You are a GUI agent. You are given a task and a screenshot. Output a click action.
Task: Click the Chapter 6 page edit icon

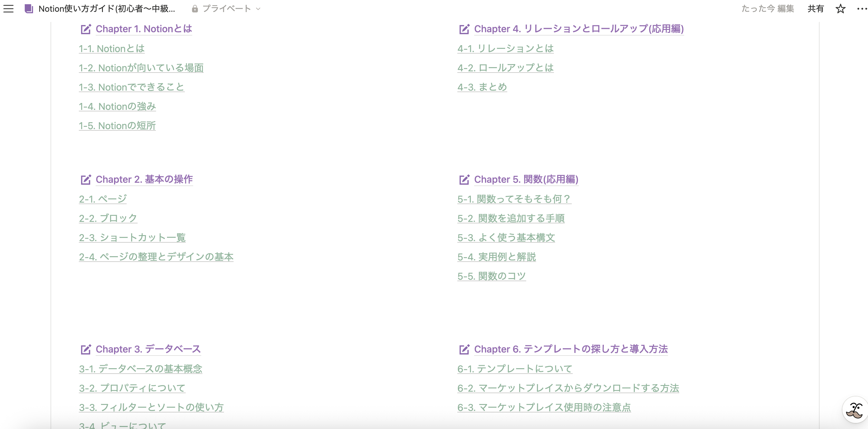point(464,350)
